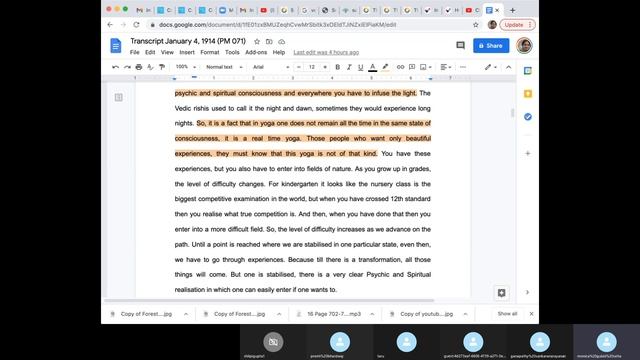
Task: Check the cloud document status icon
Action: coord(281,42)
